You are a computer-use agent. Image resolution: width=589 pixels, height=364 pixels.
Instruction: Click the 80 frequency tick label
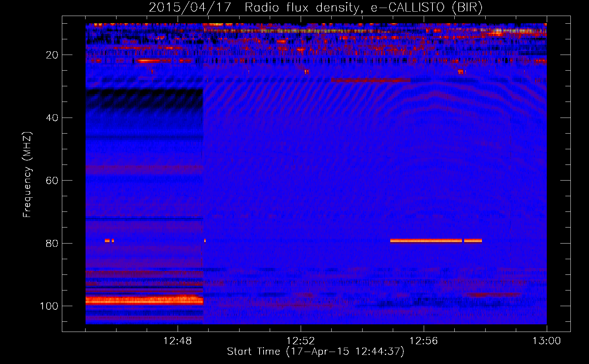[x=52, y=243]
